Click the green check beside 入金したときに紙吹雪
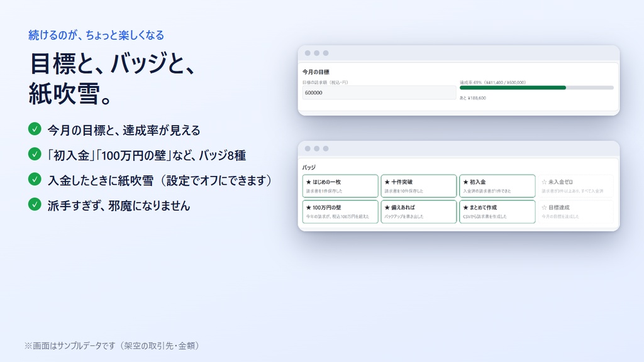The image size is (644, 362). click(35, 179)
